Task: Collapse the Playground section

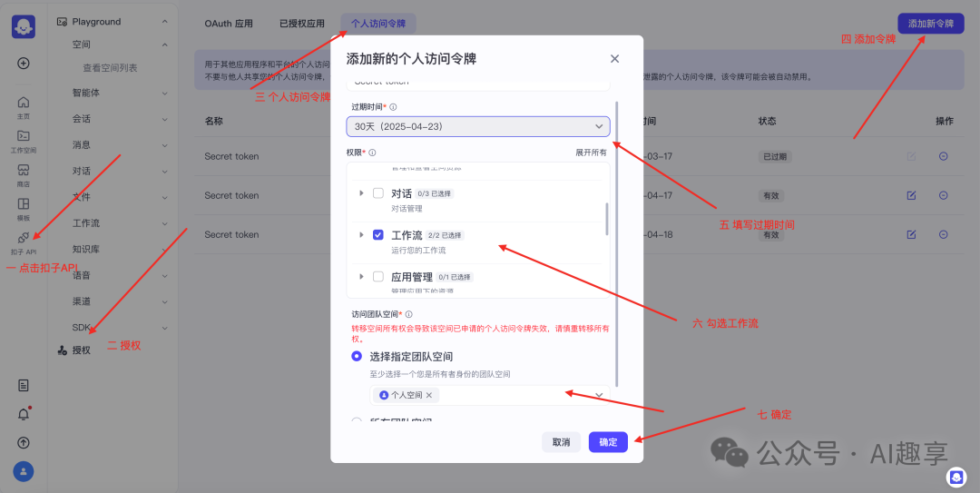Action: click(x=165, y=22)
